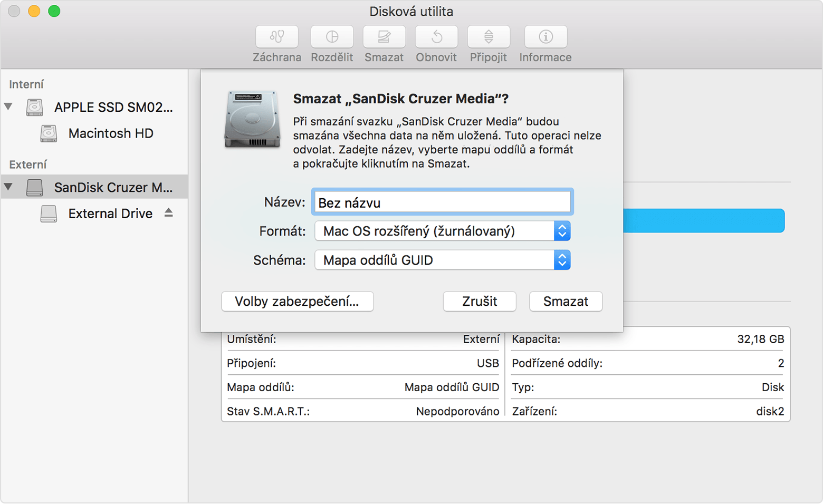Viewport: 823px width, 504px height.
Task: Click the hard drive image in the dialog
Action: (x=252, y=119)
